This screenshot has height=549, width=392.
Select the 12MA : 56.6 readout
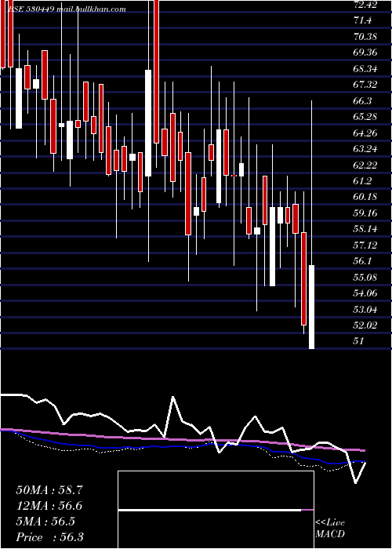coord(49,506)
